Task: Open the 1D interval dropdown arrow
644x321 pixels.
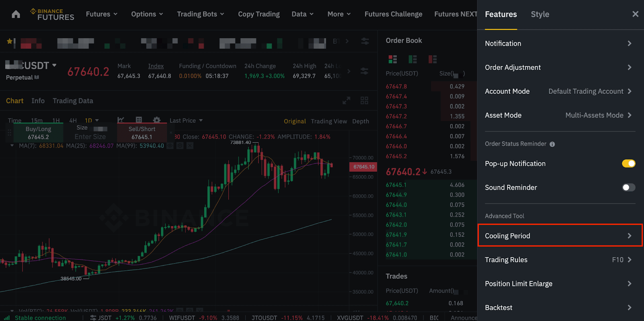Action: [97, 120]
